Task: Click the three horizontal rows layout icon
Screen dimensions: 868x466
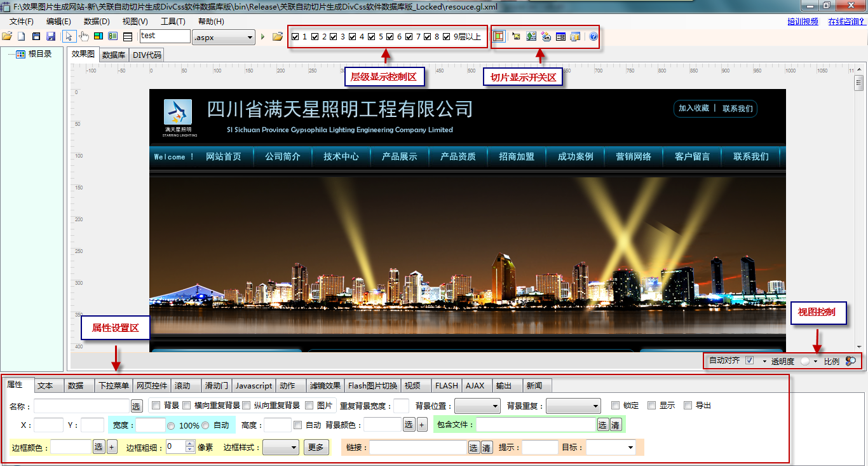Action: [128, 37]
